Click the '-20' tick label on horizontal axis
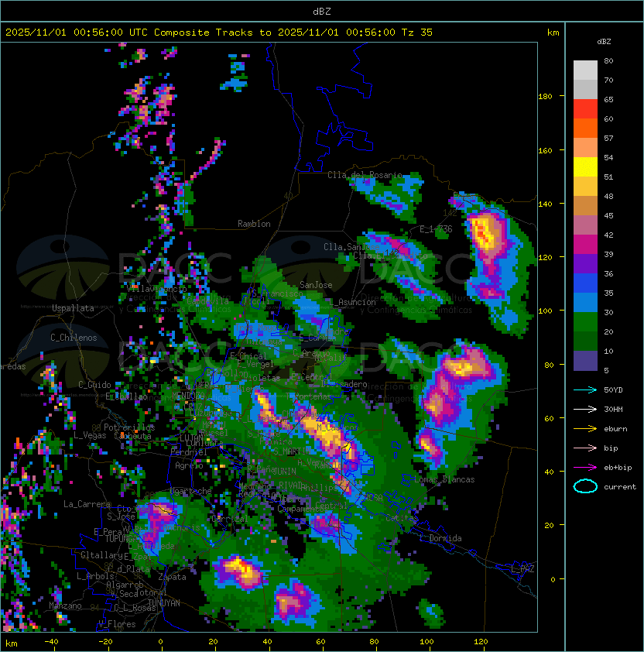The width and height of the screenshot is (644, 652). click(105, 642)
